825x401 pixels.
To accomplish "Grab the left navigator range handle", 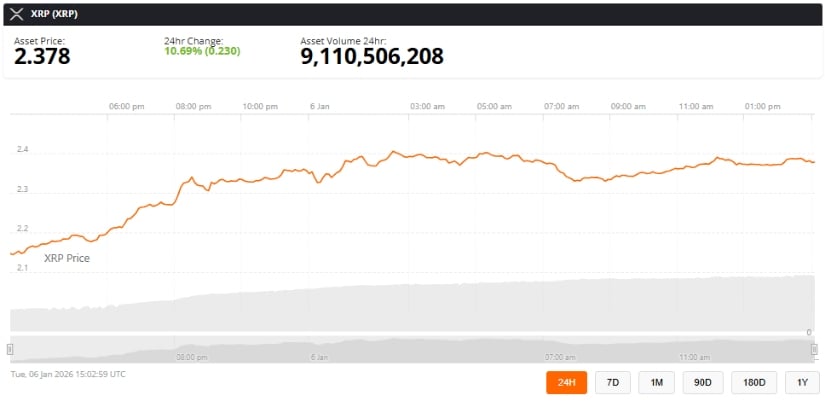I will pos(10,349).
